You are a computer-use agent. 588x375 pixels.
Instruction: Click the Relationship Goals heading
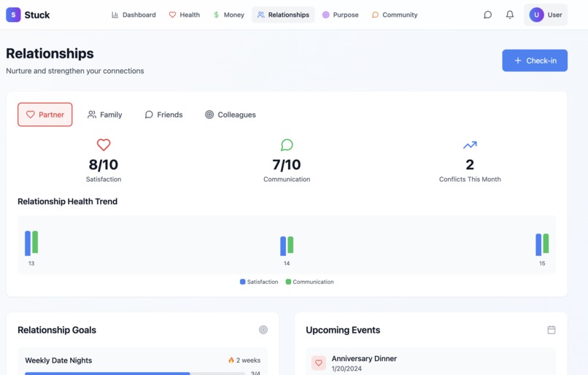coord(57,330)
